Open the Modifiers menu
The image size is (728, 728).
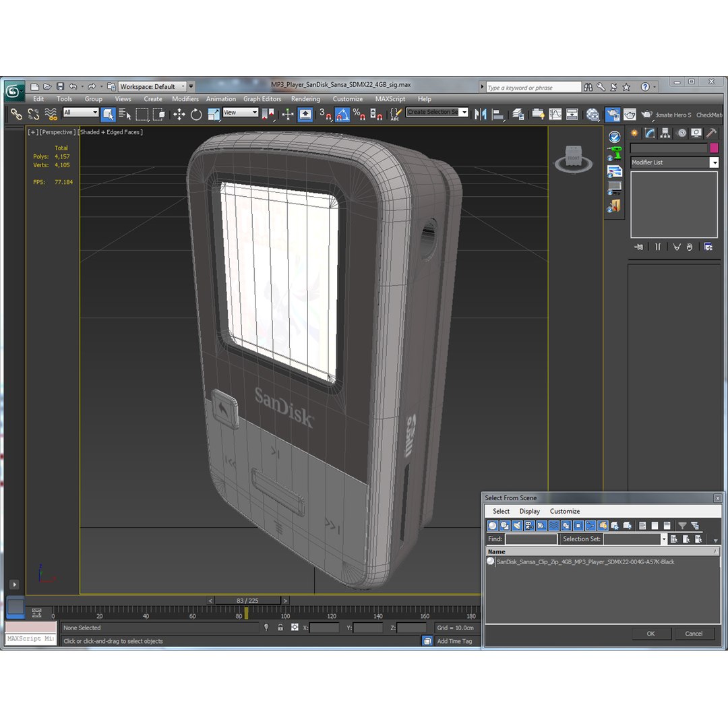[x=185, y=99]
